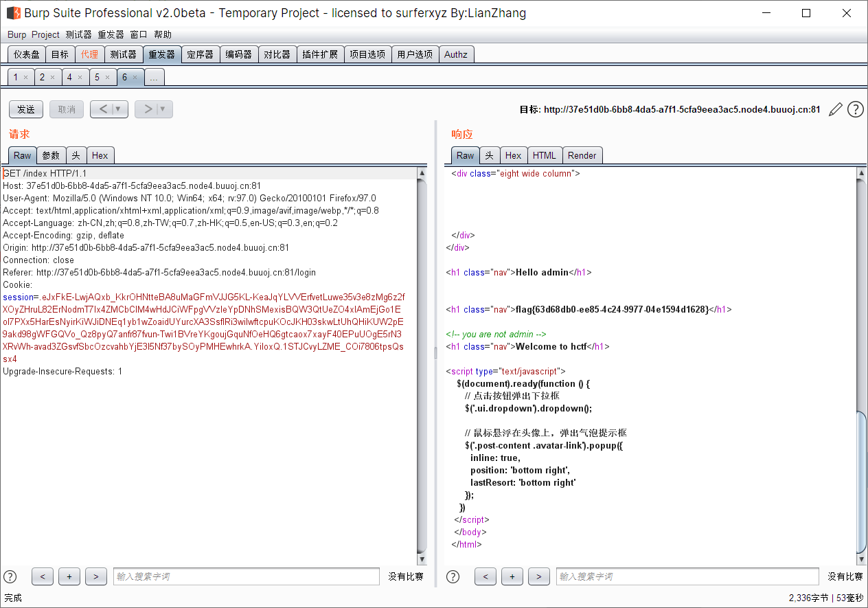Viewport: 868px width, 608px height.
Task: Open new repeater tab with ... tab
Action: point(153,77)
